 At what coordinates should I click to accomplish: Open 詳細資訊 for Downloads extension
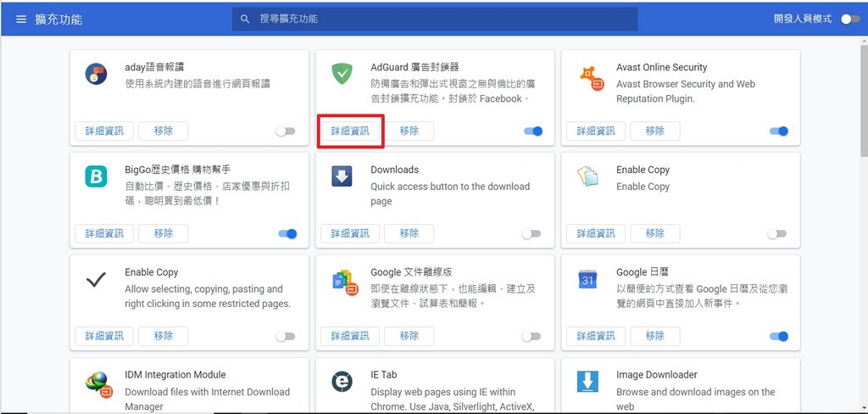350,234
